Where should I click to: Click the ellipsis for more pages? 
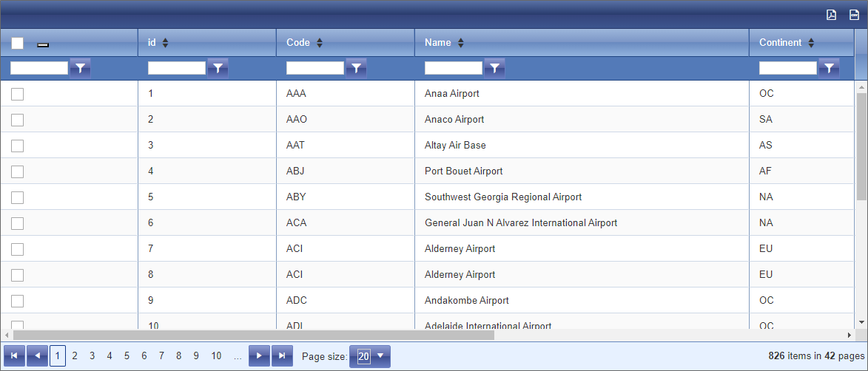[x=238, y=356]
